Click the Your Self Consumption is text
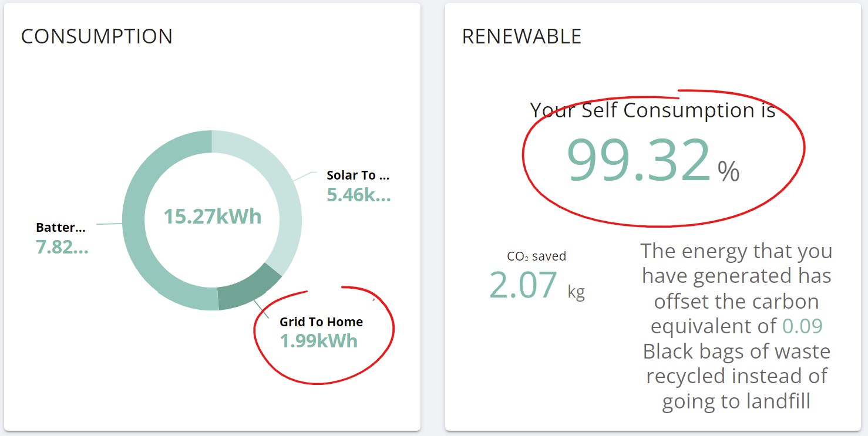The width and height of the screenshot is (868, 436). click(x=653, y=110)
